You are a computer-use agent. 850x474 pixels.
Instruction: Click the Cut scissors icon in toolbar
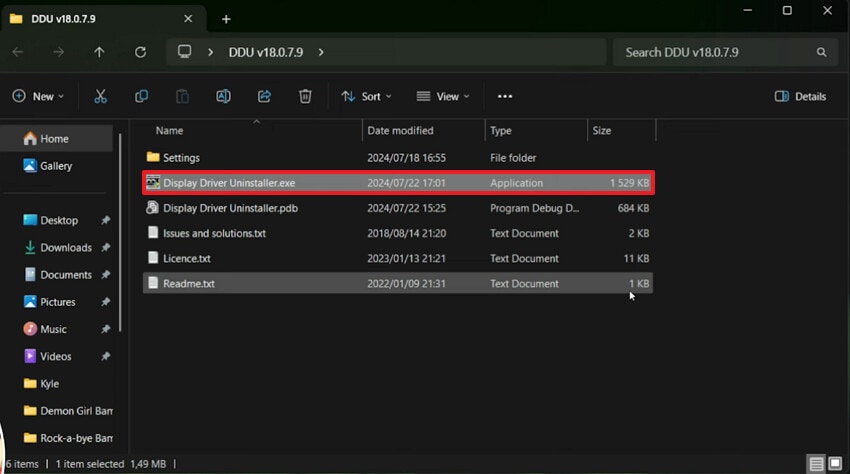tap(100, 97)
